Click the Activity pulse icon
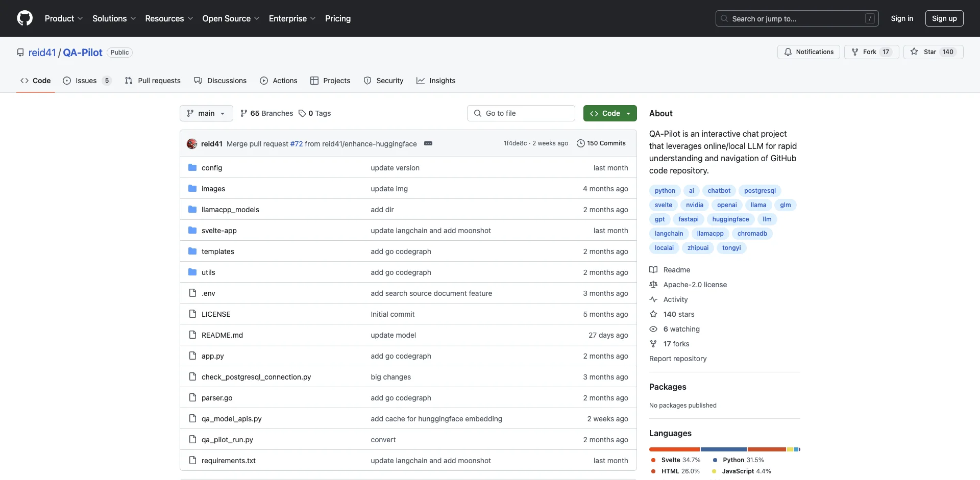Screen dimensions: 980x480 click(x=653, y=299)
